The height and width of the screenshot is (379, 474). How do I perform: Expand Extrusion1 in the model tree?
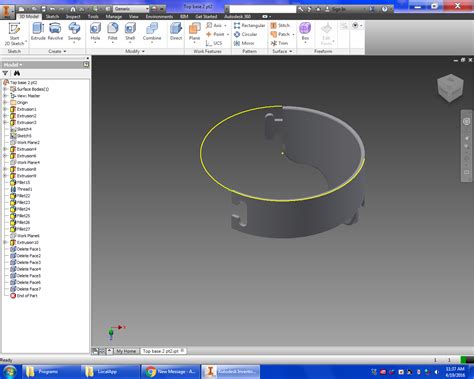click(5, 109)
